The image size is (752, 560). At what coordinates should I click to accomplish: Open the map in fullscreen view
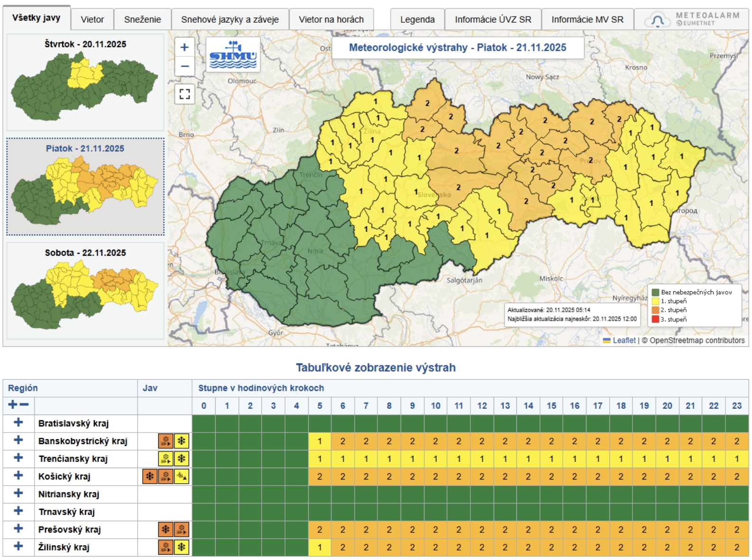pyautogui.click(x=184, y=94)
